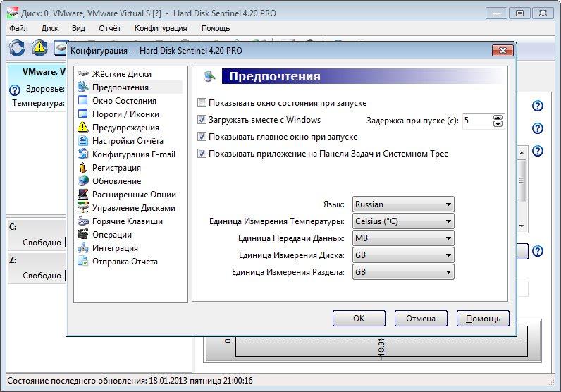The height and width of the screenshot is (392, 561).
Task: Click the warning triangle icon beside Предупреждения
Action: click(x=83, y=127)
